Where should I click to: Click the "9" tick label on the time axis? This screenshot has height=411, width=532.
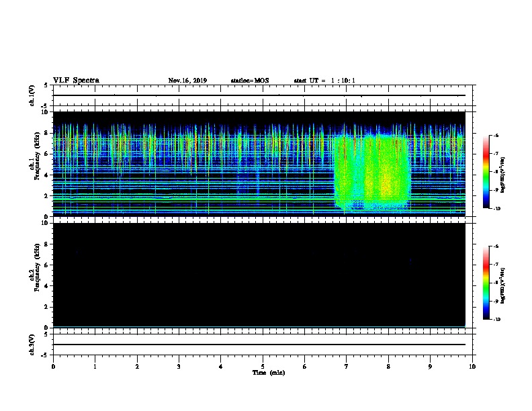point(430,367)
